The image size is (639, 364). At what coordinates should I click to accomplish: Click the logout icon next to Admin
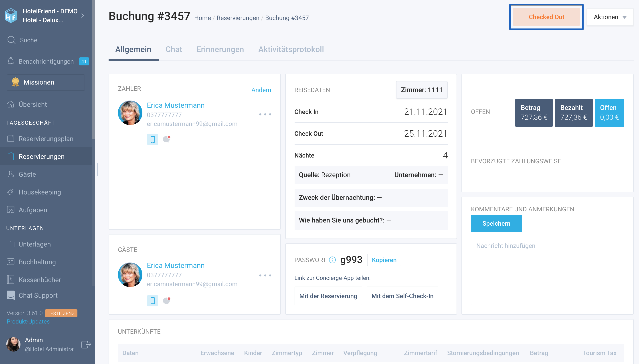point(86,344)
